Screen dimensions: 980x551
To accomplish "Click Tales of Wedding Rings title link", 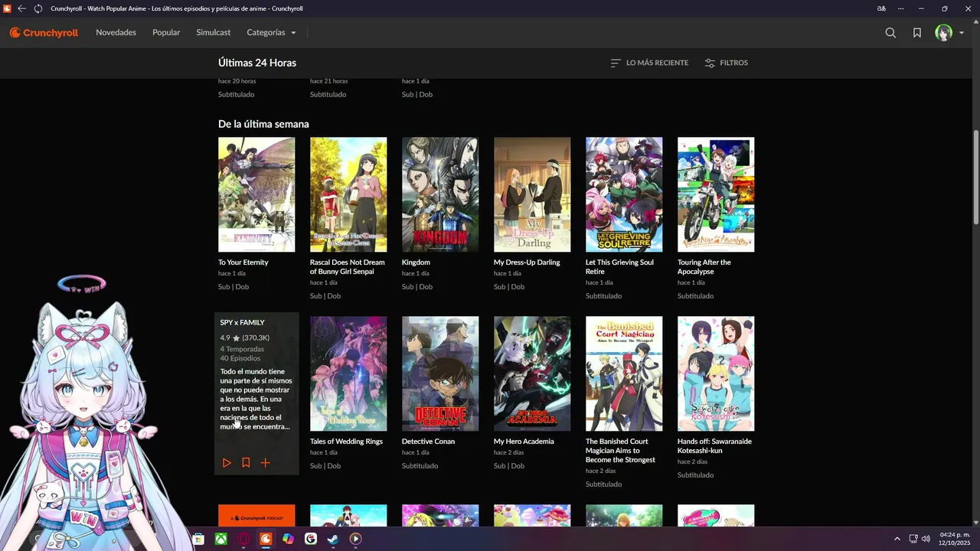I will click(346, 442).
